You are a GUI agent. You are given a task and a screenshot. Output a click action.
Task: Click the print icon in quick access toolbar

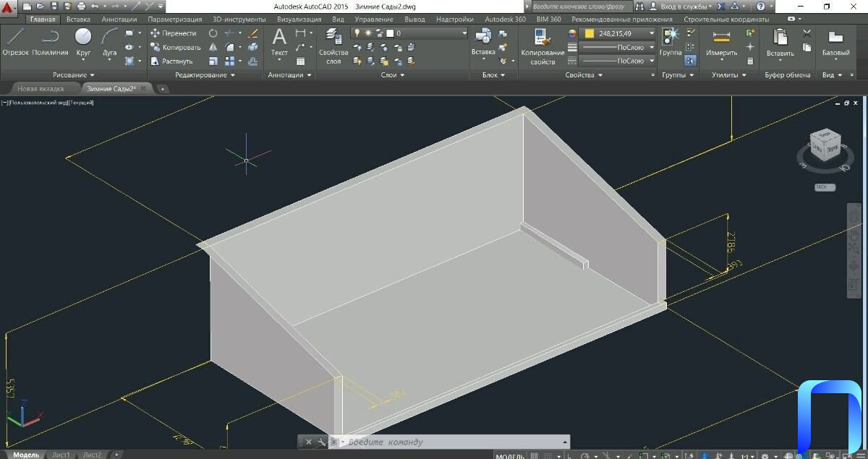click(x=80, y=6)
